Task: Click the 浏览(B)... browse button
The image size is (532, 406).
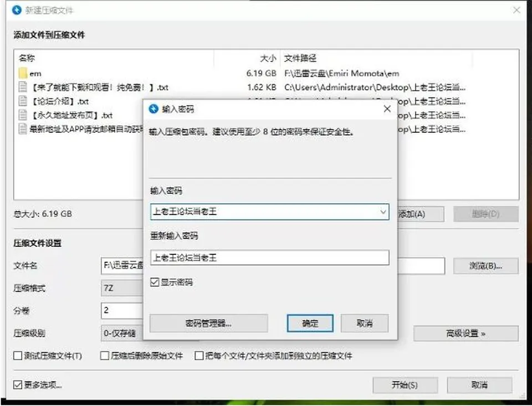Action: 486,265
